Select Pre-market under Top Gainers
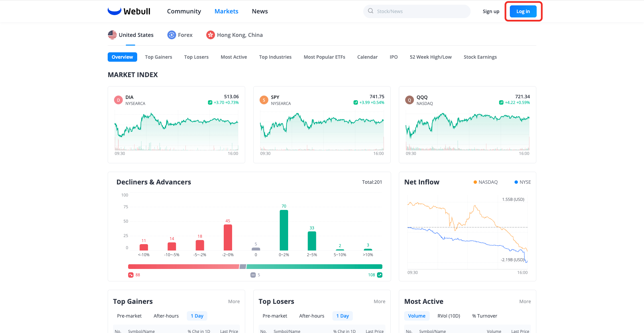The width and height of the screenshot is (644, 333). pyautogui.click(x=129, y=316)
